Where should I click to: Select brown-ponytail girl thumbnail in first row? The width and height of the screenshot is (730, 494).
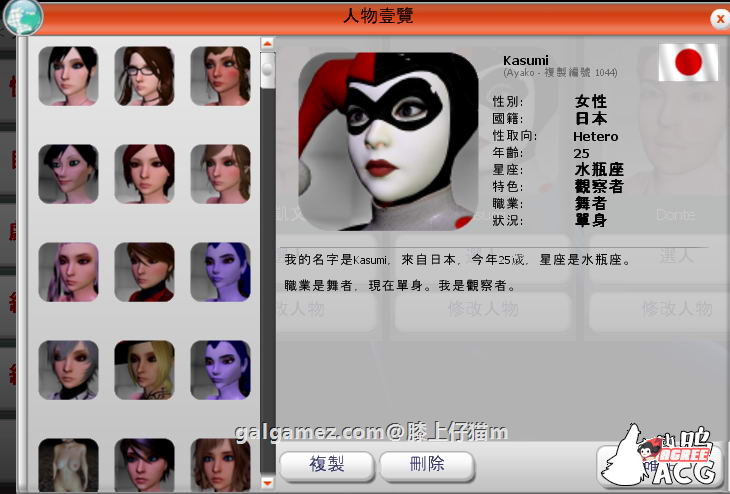(221, 76)
